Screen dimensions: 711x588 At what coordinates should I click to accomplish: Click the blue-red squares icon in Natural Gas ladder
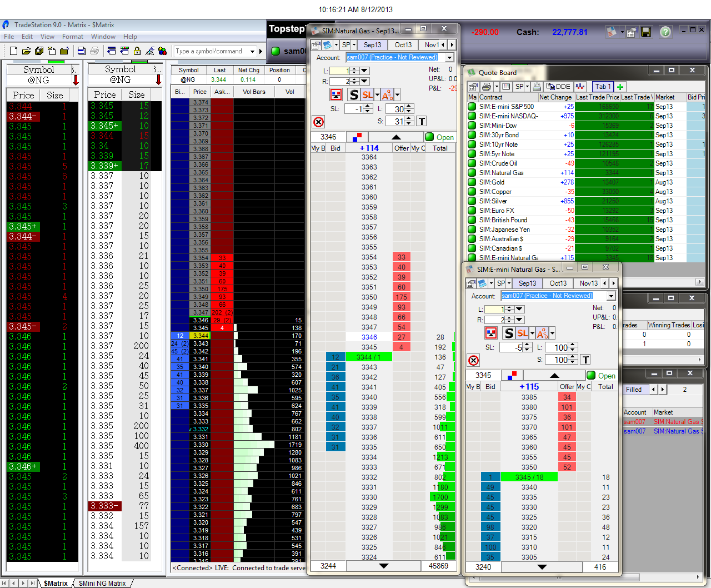(357, 137)
